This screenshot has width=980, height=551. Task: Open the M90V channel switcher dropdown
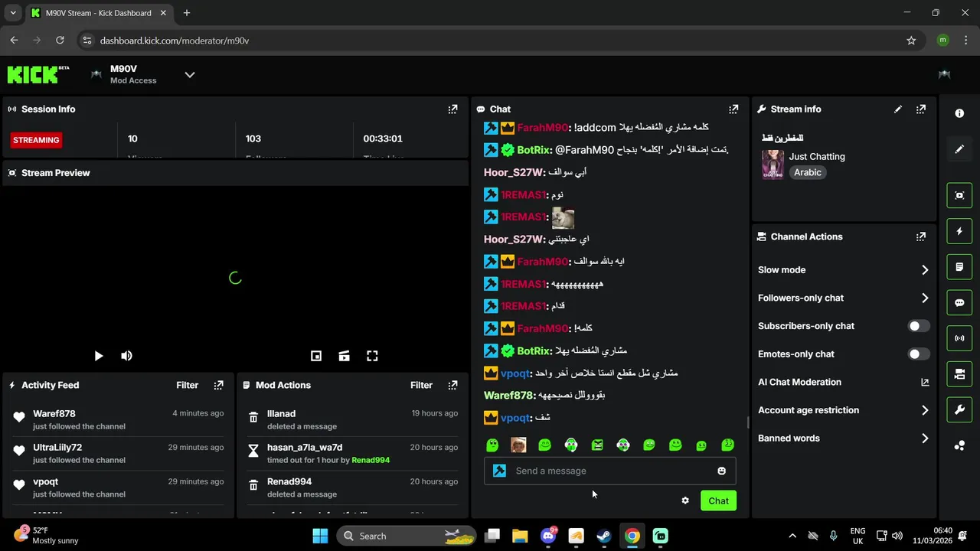point(190,74)
